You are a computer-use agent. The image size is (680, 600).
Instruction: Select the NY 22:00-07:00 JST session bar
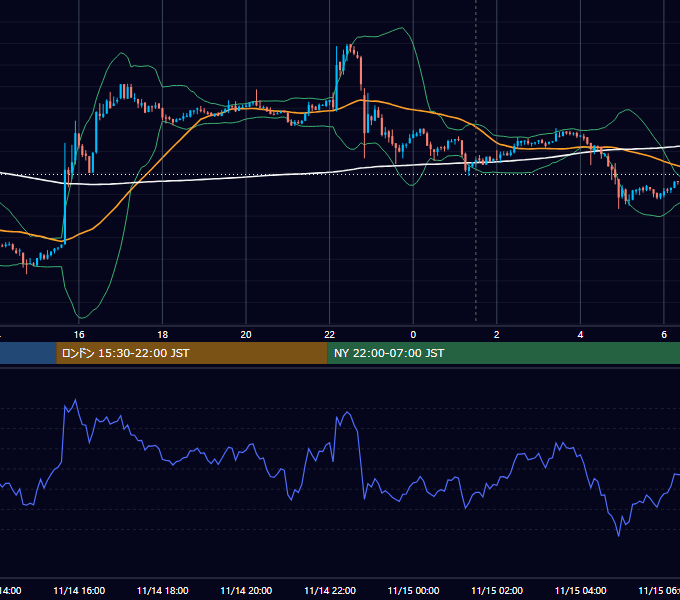coord(503,353)
